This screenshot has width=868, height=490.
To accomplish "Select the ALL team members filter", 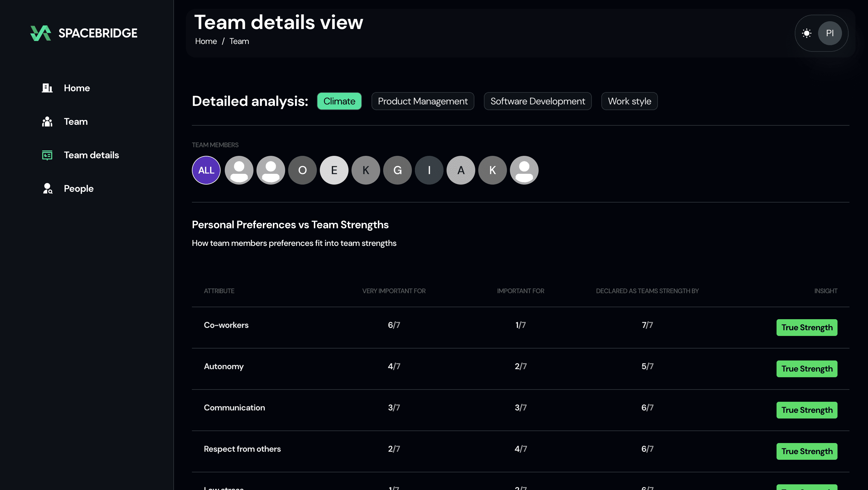I will [x=206, y=170].
